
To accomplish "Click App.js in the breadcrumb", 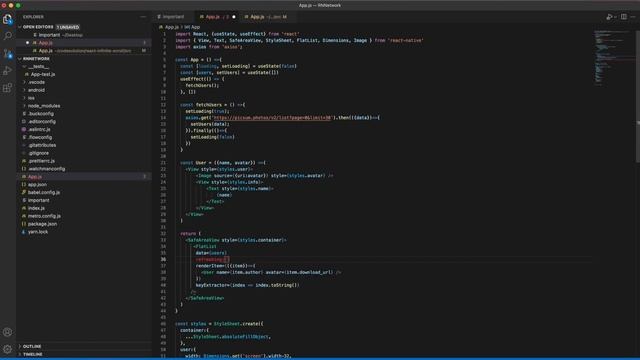I will 171,27.
